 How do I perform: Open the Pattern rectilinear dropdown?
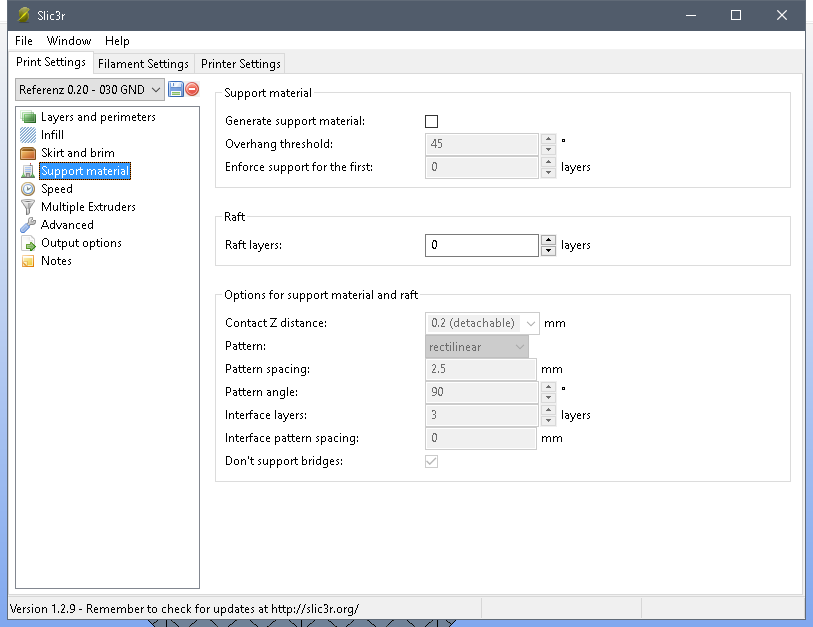point(519,347)
